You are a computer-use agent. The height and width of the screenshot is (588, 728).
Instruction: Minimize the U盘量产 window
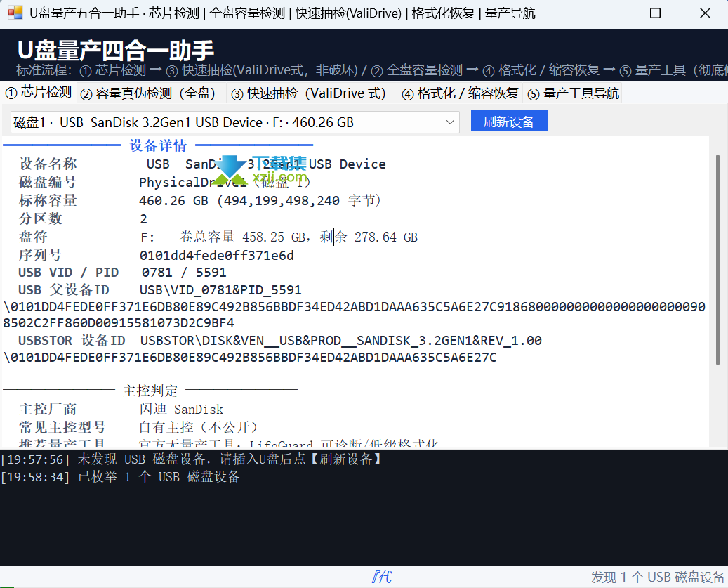coord(607,13)
